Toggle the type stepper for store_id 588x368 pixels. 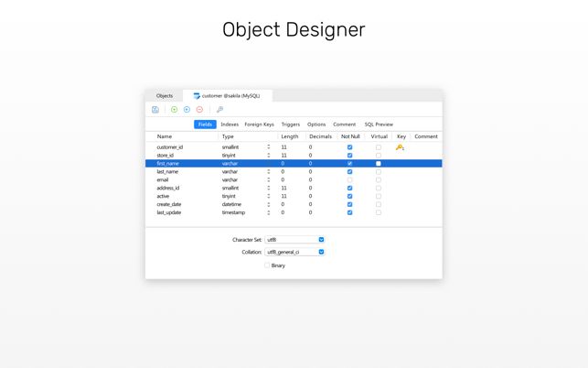(x=269, y=156)
